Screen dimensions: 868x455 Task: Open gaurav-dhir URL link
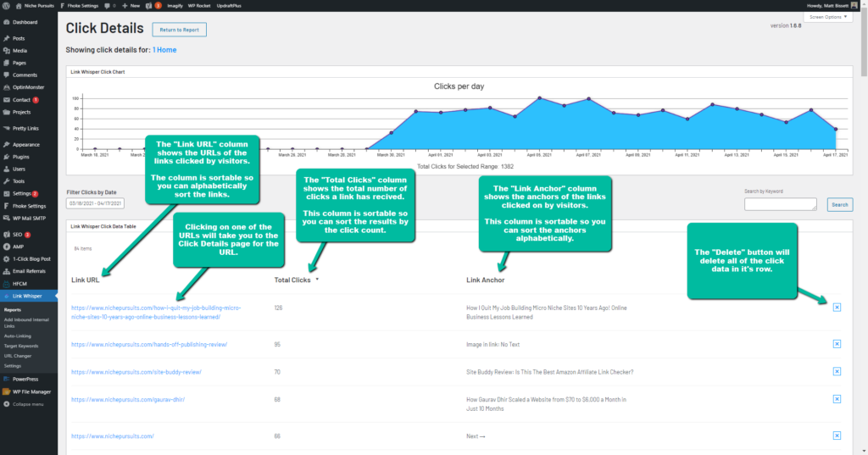tap(128, 400)
